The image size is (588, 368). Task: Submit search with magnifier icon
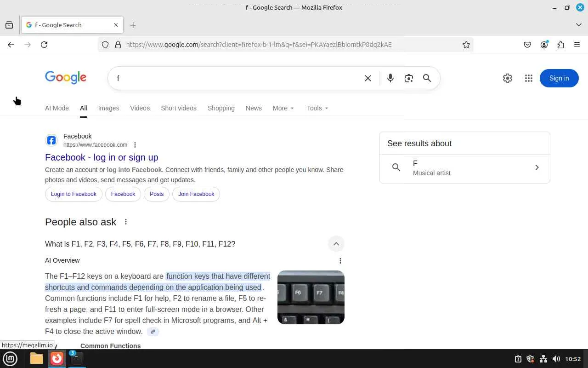coord(427,78)
